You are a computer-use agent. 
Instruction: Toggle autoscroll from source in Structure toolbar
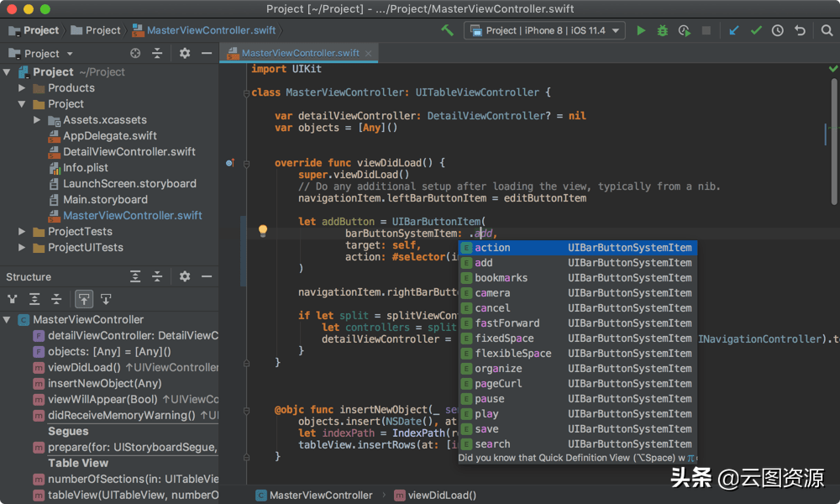pyautogui.click(x=106, y=299)
